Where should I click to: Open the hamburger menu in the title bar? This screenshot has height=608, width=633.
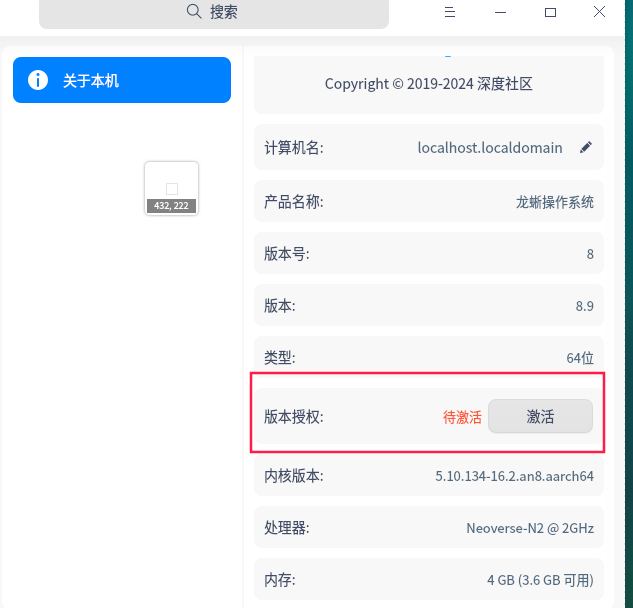point(450,12)
